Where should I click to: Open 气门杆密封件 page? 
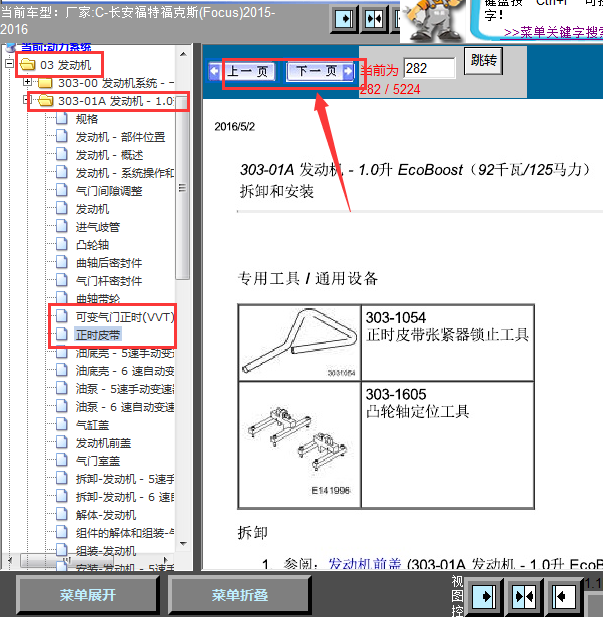pyautogui.click(x=109, y=281)
